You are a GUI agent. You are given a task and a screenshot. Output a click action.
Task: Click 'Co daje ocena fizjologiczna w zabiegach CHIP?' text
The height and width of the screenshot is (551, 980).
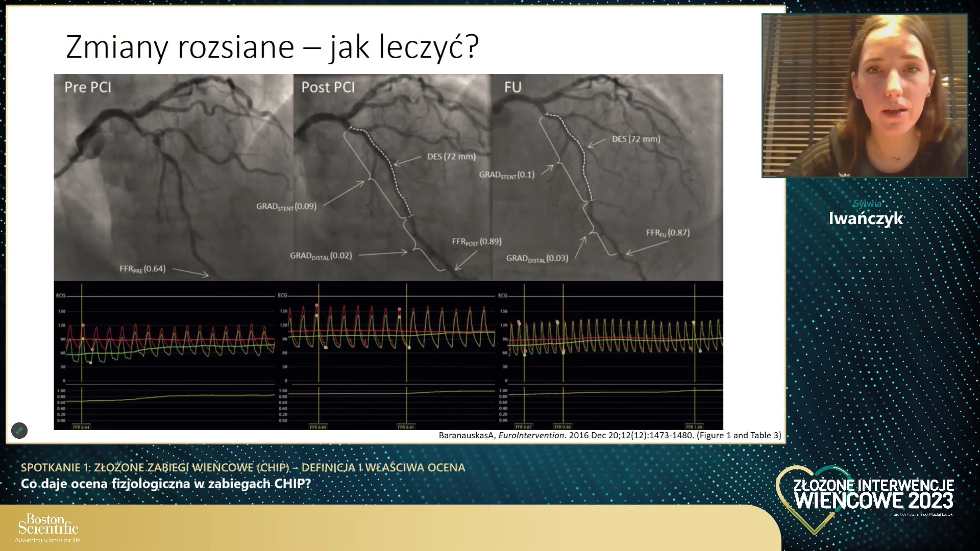coord(166,484)
